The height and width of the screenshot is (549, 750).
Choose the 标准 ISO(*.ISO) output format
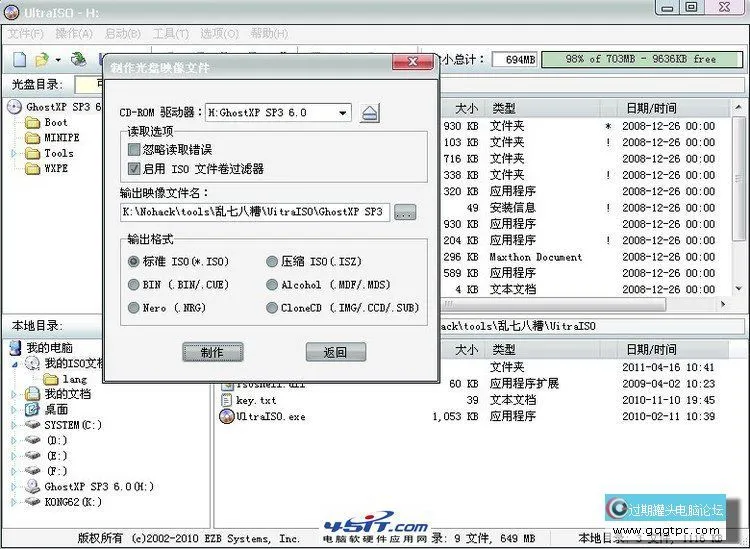click(133, 262)
